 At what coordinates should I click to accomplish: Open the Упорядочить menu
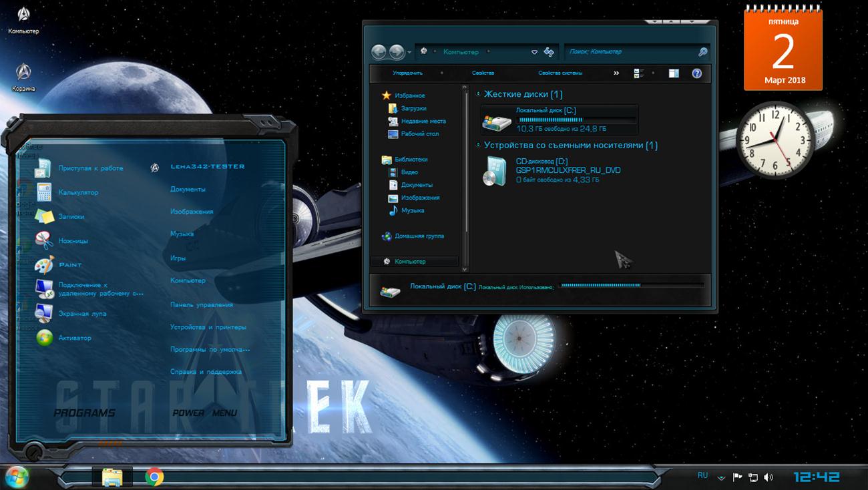pyautogui.click(x=407, y=73)
